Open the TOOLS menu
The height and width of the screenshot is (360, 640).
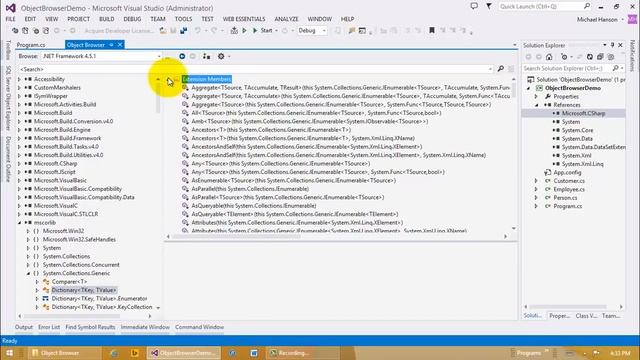(x=183, y=19)
